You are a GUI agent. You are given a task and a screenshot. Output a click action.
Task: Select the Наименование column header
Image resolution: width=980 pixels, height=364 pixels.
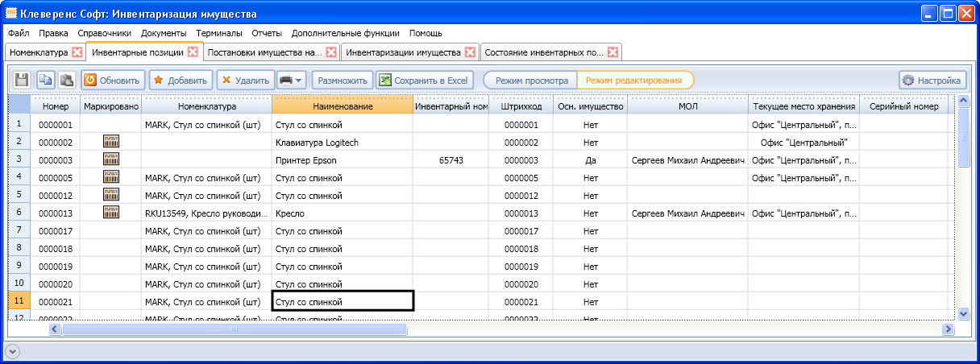tap(343, 105)
